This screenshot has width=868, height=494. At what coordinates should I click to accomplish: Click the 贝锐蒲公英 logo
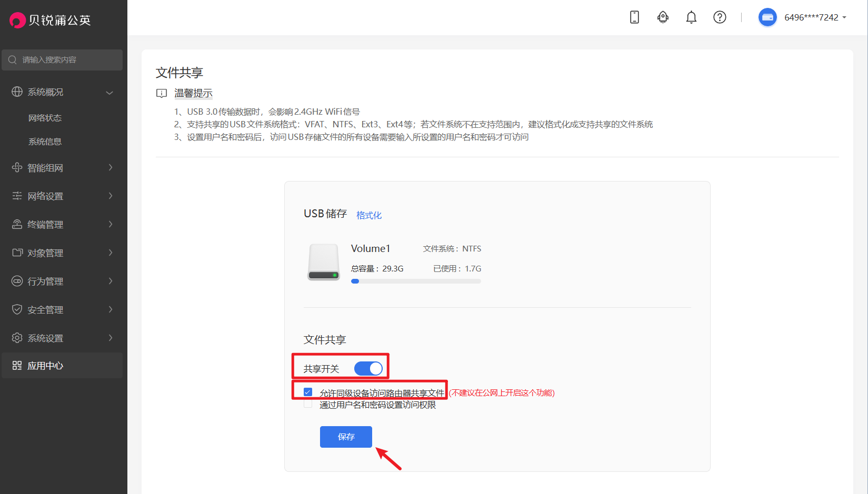[x=50, y=20]
